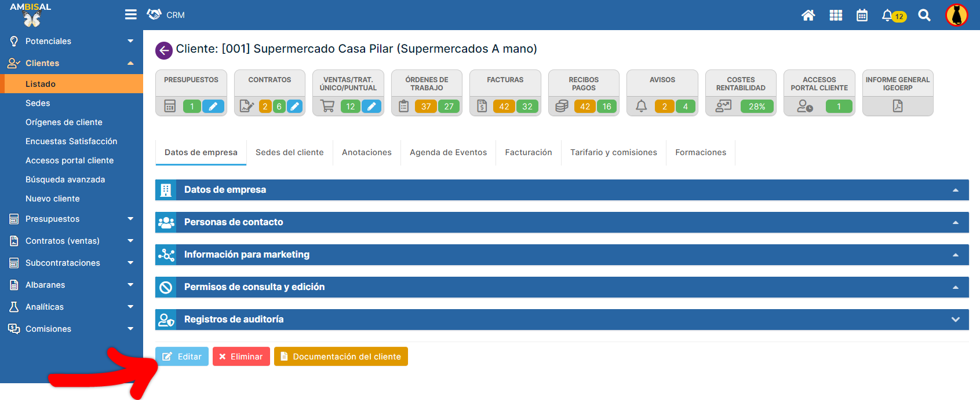Switch to the Sedes del cliente tab
Screen dimensions: 980x400
coord(289,152)
